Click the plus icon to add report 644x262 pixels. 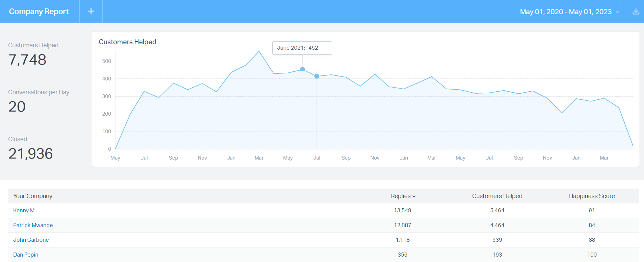click(91, 11)
